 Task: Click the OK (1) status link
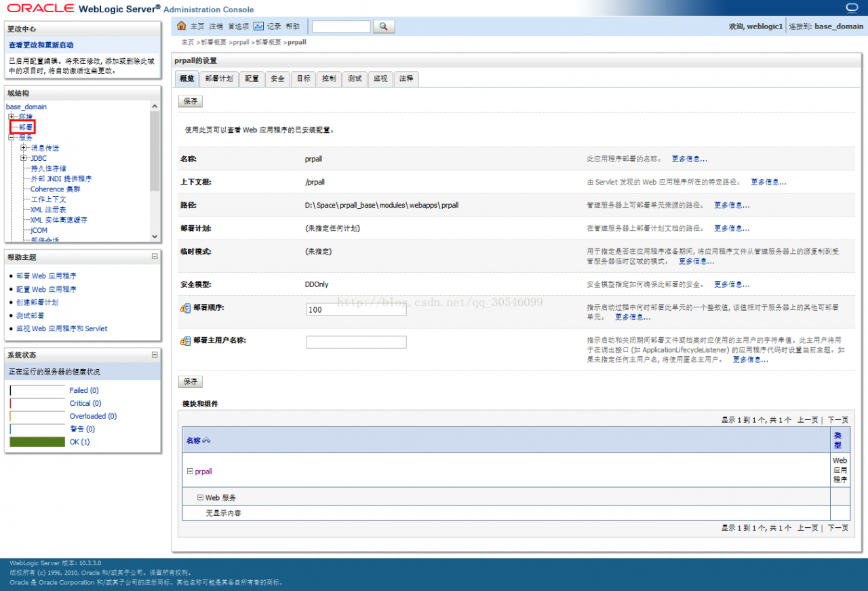pos(79,442)
